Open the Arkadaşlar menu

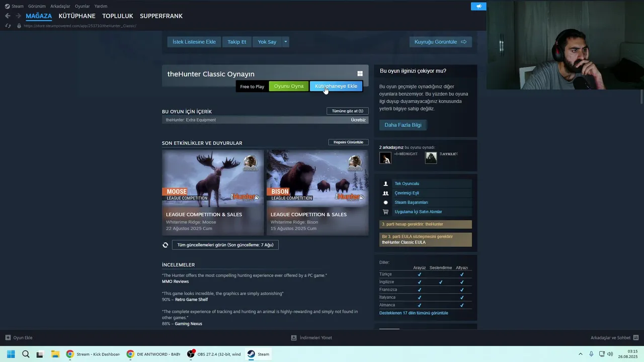(x=60, y=6)
